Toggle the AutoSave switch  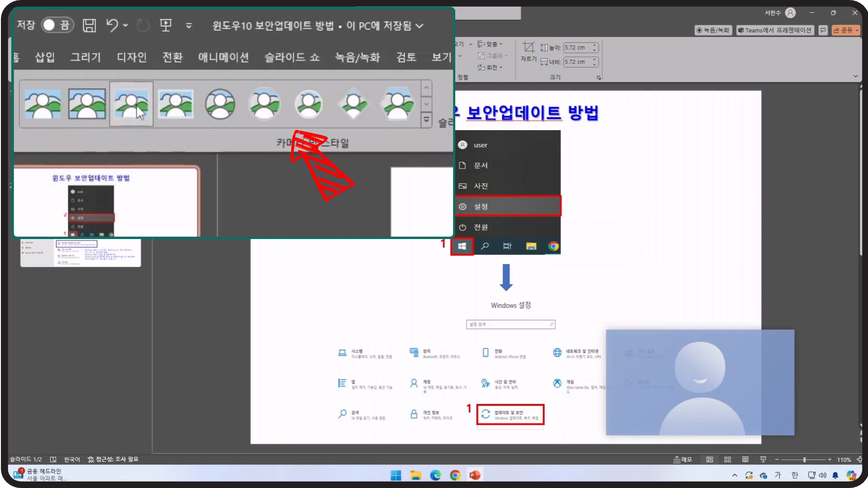pyautogui.click(x=57, y=25)
